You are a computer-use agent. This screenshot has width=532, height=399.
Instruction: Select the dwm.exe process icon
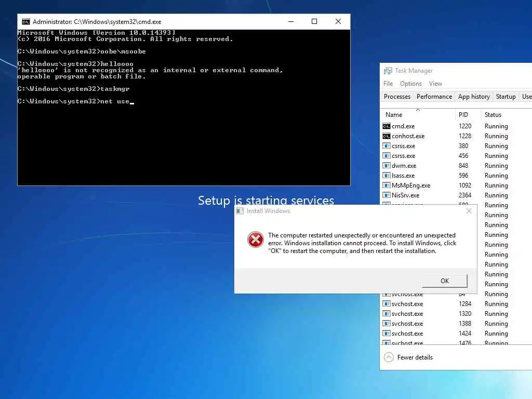point(387,166)
